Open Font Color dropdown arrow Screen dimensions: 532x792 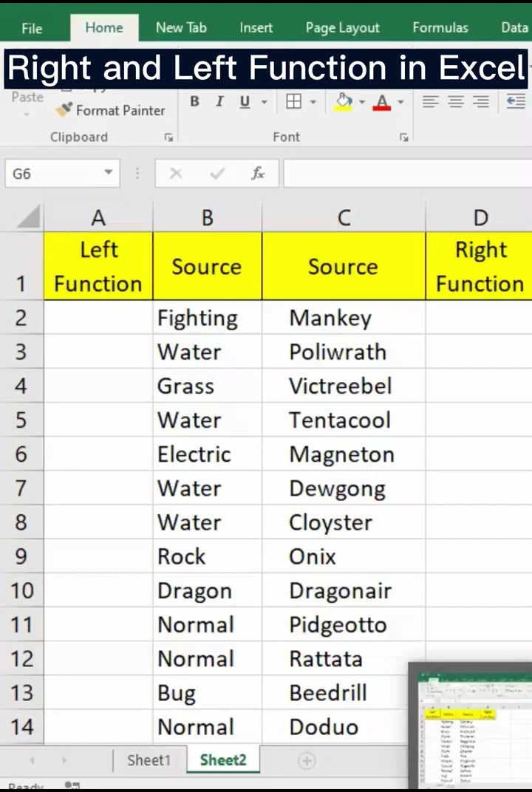point(400,102)
